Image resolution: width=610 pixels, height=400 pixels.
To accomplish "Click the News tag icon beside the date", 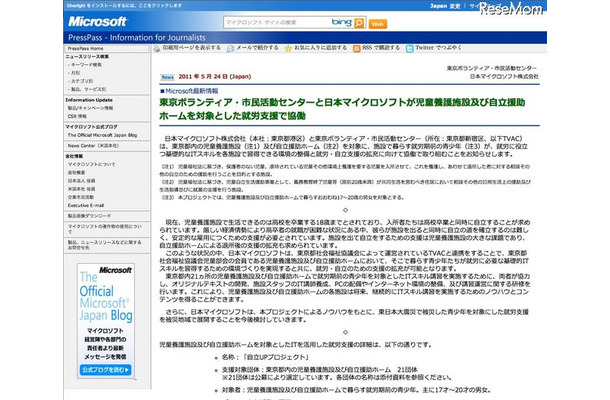I will coord(167,77).
